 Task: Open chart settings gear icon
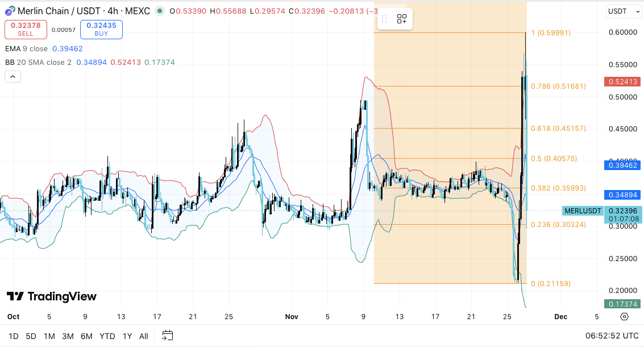click(x=624, y=317)
